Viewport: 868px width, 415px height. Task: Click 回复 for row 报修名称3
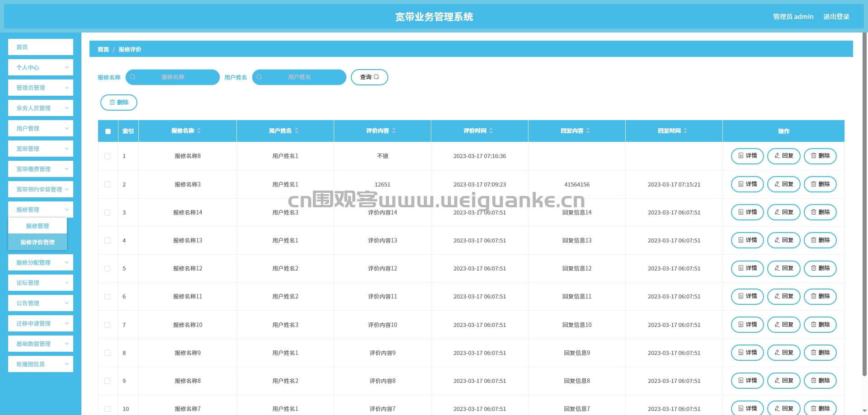click(x=784, y=184)
